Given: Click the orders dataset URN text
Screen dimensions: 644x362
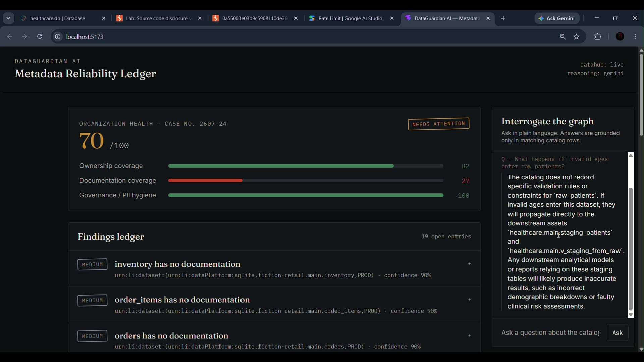Looking at the screenshot, I should click(239, 347).
